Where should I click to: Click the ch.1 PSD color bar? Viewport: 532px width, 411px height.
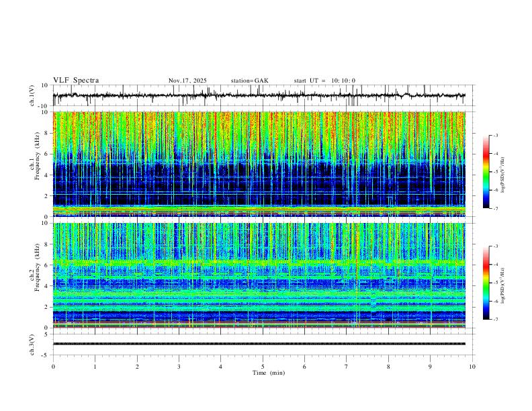click(486, 172)
